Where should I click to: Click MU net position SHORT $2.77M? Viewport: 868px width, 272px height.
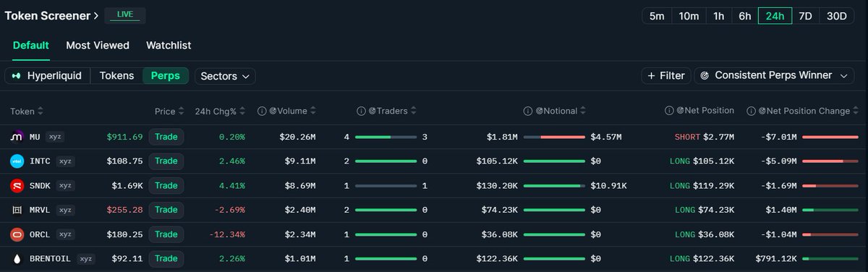click(x=705, y=137)
